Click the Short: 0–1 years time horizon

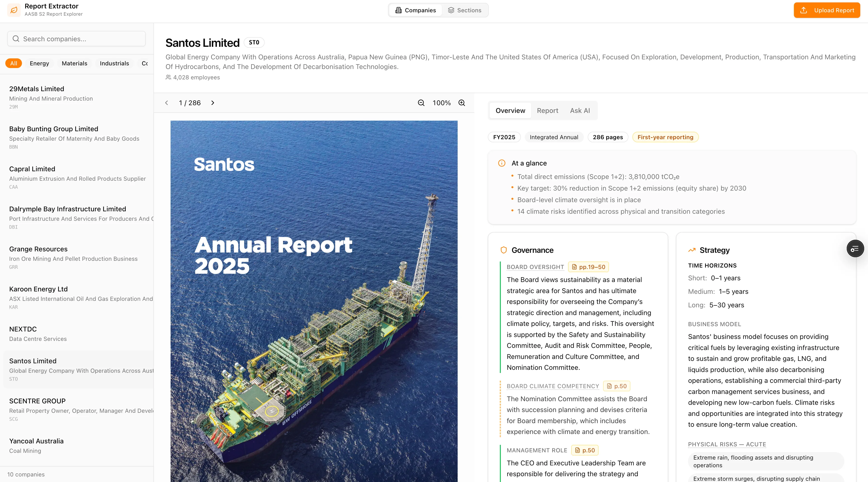714,278
